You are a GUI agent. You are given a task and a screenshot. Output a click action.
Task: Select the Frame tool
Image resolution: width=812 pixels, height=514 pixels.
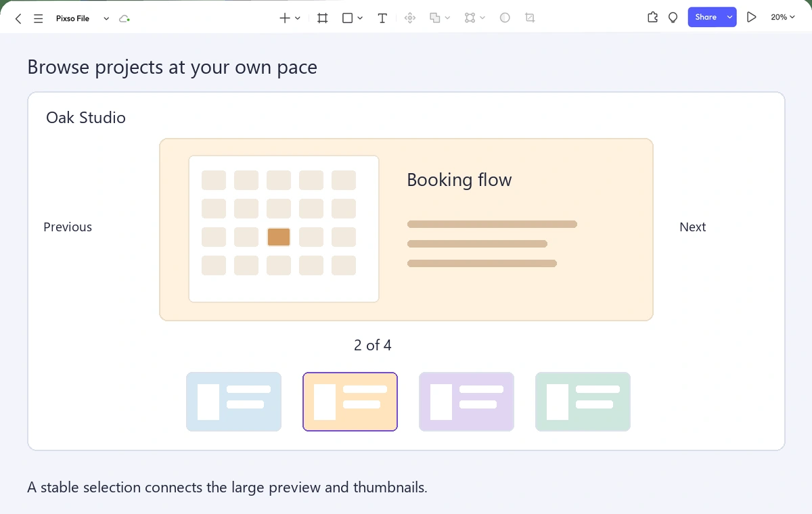323,18
